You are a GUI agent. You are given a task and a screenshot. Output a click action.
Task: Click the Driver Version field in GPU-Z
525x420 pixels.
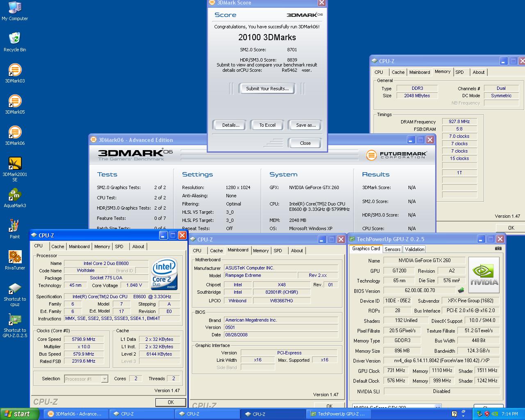[441, 361]
